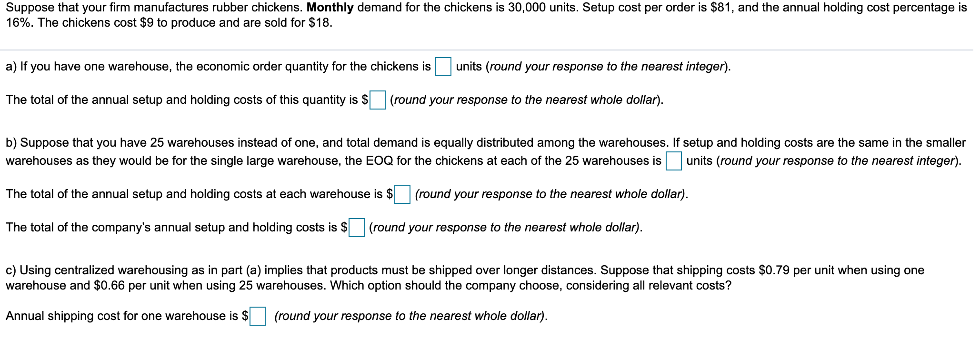Click the part a) label text
Image resolution: width=980 pixels, height=340 pixels.
click(11, 67)
